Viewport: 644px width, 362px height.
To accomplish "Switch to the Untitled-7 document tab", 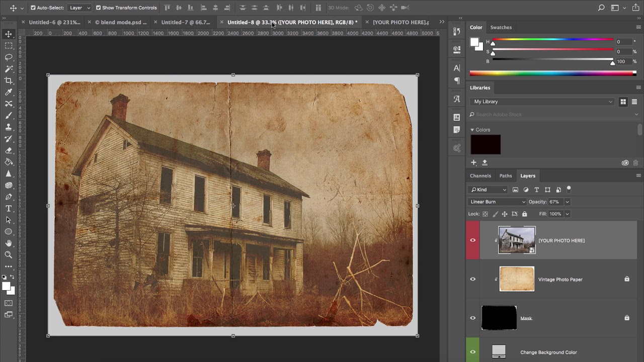I will (x=186, y=22).
